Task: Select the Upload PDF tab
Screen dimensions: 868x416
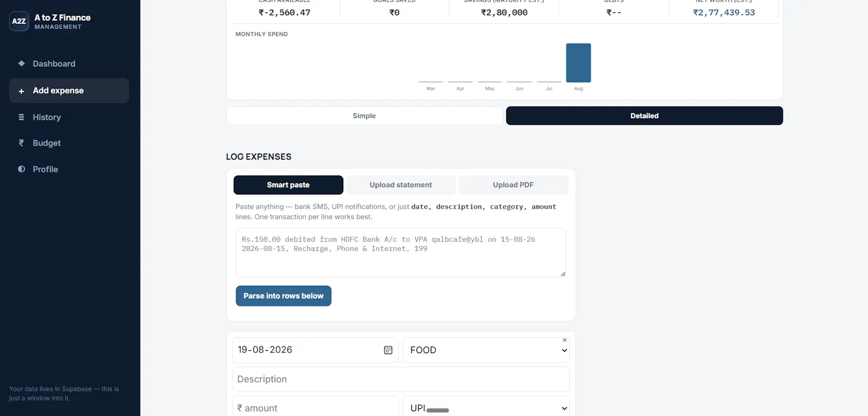Action: click(513, 185)
